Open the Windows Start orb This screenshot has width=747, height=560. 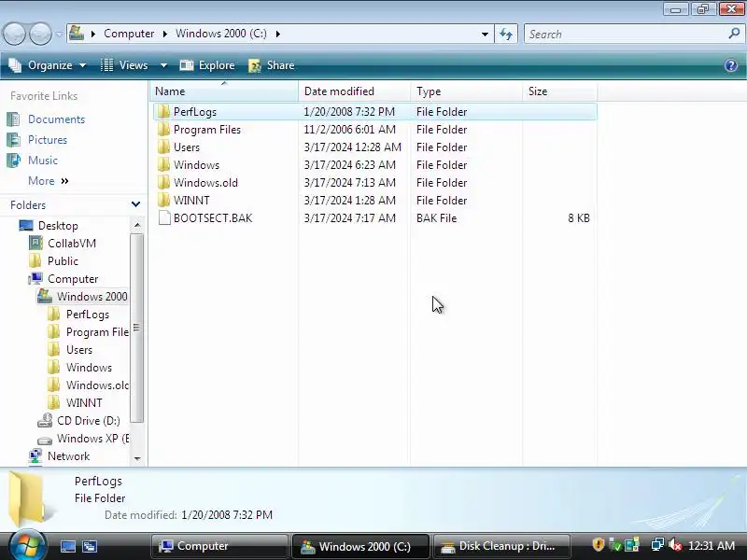28,544
